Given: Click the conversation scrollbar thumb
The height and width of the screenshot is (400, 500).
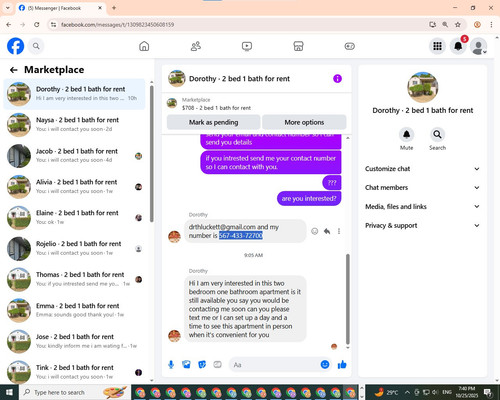Looking at the screenshot, I should point(348,299).
